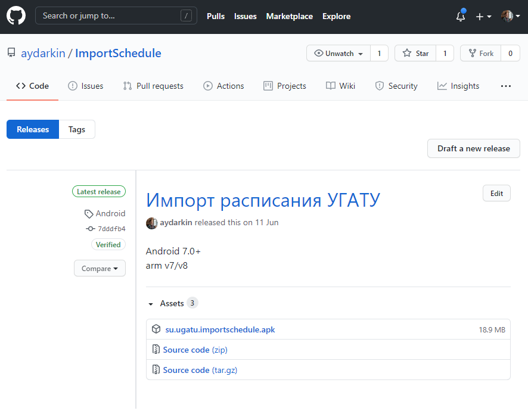Click the three-dots more tabs icon
The image size is (528, 420).
point(505,86)
